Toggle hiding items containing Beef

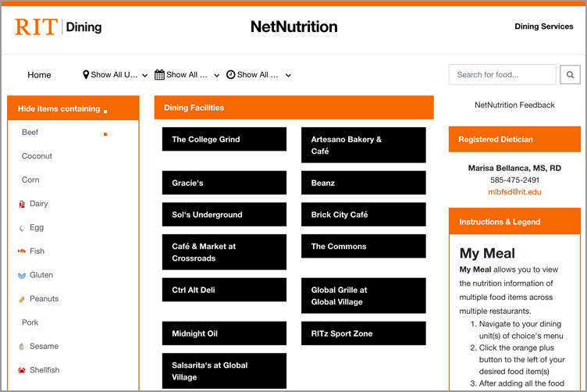coord(30,133)
